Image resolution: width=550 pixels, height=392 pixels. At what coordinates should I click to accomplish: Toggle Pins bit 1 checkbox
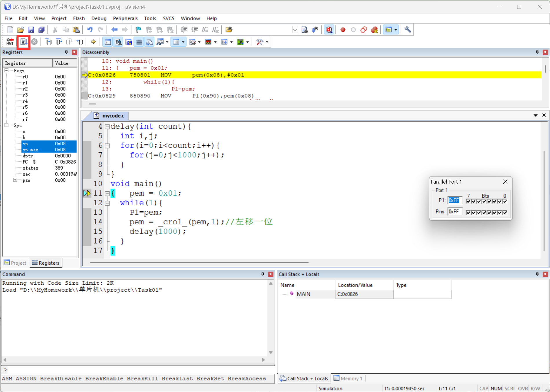tap(500, 213)
